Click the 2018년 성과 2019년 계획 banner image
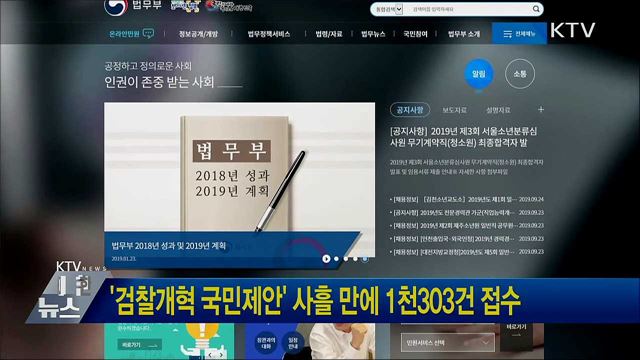This screenshot has height=360, width=640. 239,167
